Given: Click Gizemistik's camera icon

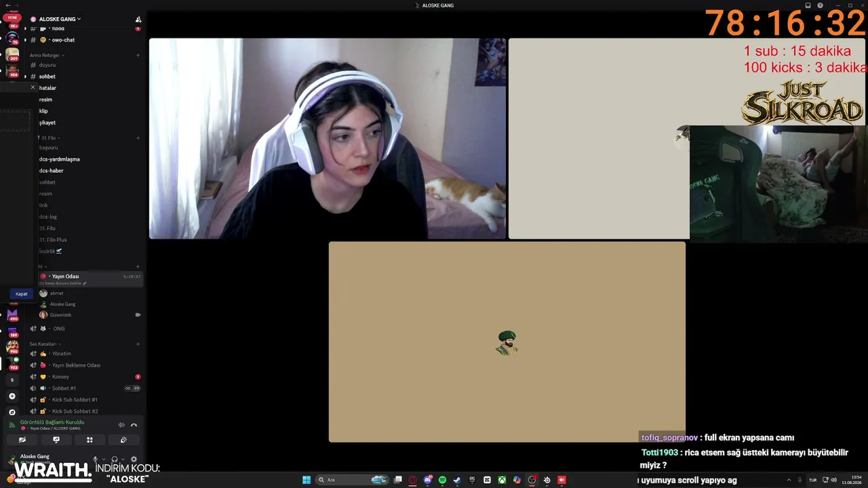Looking at the screenshot, I should [x=138, y=315].
